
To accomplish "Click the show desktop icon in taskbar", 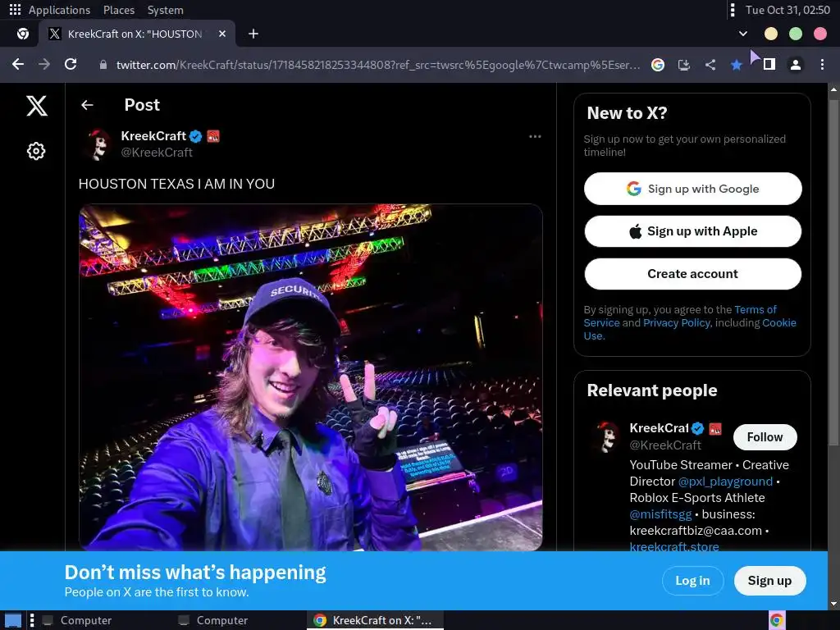I will click(13, 620).
